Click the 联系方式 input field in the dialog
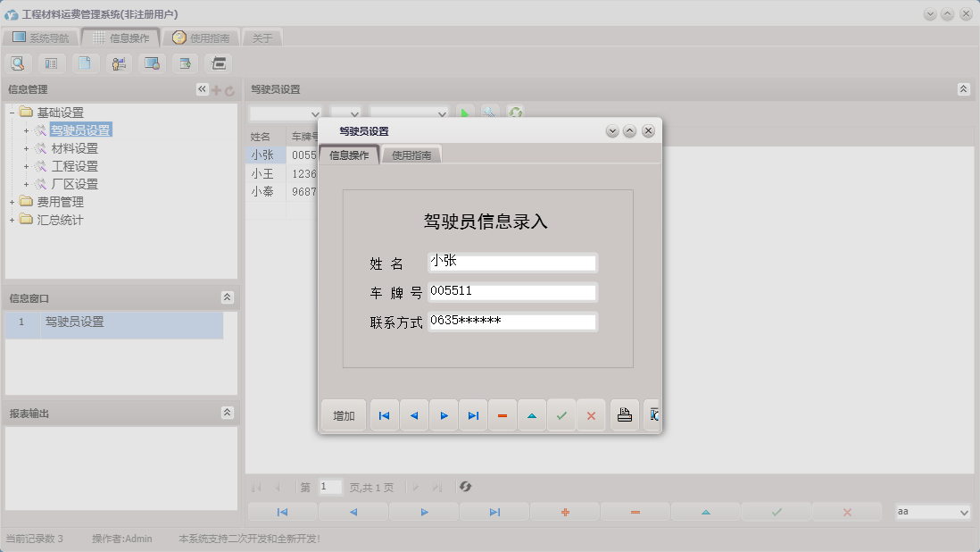 (x=511, y=322)
